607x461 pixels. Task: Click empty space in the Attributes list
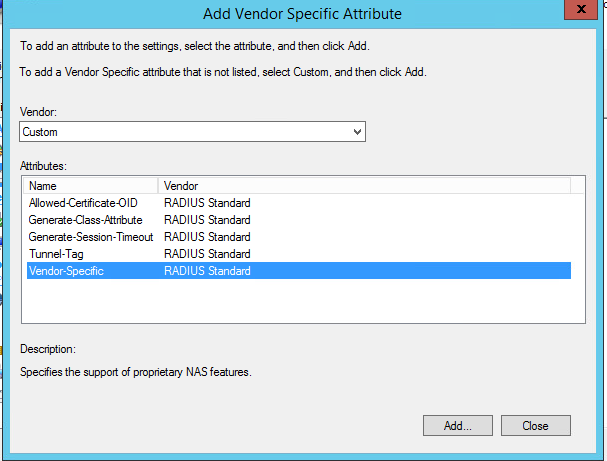click(300, 300)
